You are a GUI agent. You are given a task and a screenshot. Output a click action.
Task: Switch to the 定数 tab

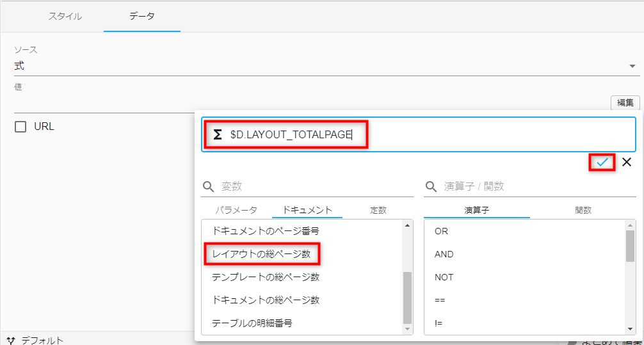(x=378, y=210)
